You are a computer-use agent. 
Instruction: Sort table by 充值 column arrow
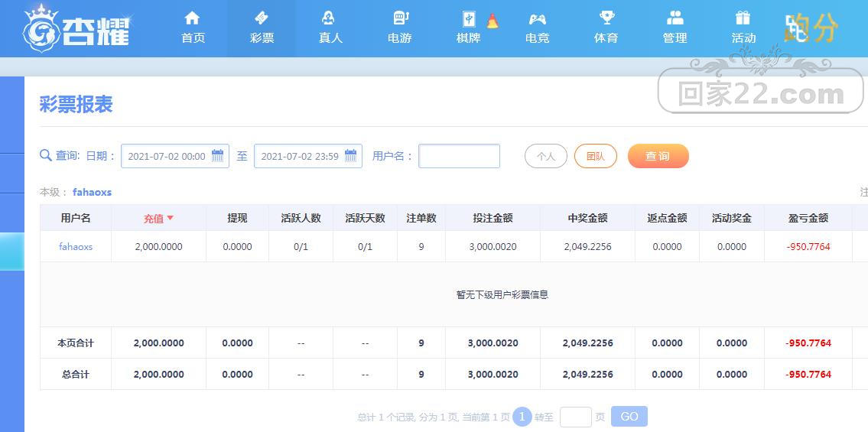coord(170,218)
